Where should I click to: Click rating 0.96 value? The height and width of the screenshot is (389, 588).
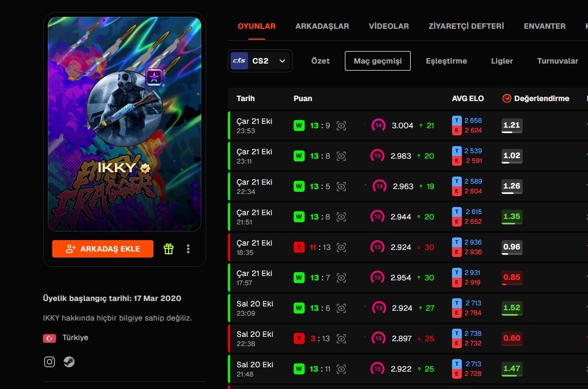point(512,247)
